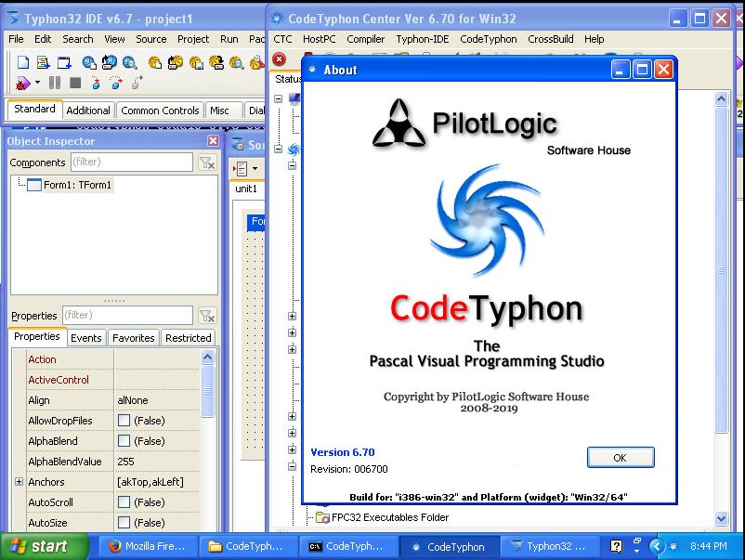The image size is (745, 560).
Task: Pause program execution in Typhon IDE
Action: [56, 84]
